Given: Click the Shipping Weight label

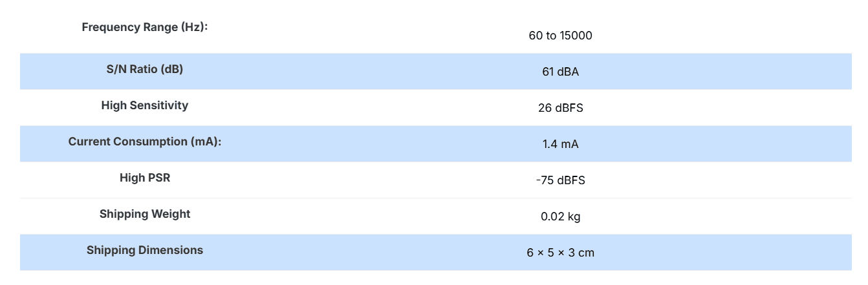Looking at the screenshot, I should click(x=145, y=214).
